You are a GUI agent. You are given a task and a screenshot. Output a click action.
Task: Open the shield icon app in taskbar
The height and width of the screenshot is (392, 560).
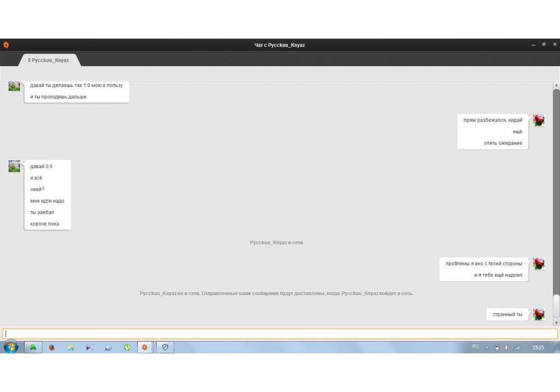click(x=165, y=347)
